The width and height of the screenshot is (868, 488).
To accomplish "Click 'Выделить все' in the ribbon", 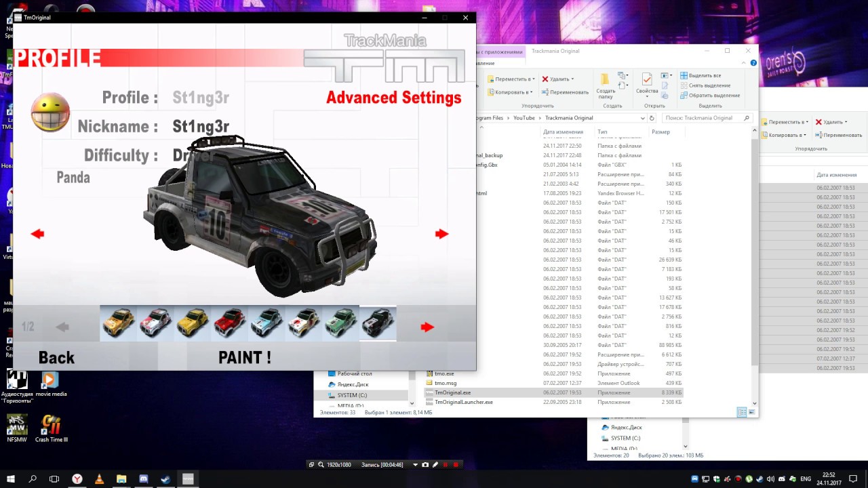I will (701, 76).
